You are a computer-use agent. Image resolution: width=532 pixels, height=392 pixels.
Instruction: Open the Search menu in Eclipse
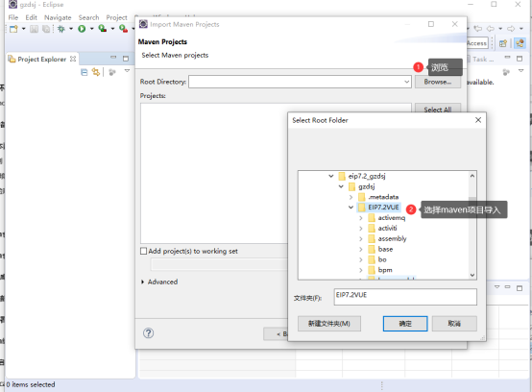pos(89,17)
